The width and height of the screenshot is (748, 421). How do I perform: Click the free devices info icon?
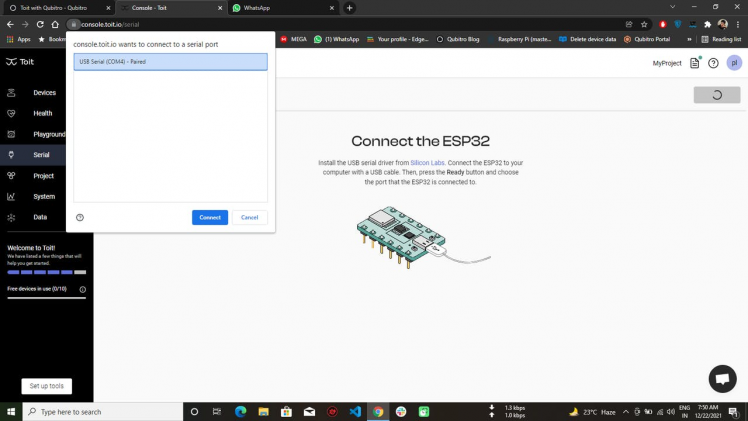pyautogui.click(x=83, y=289)
